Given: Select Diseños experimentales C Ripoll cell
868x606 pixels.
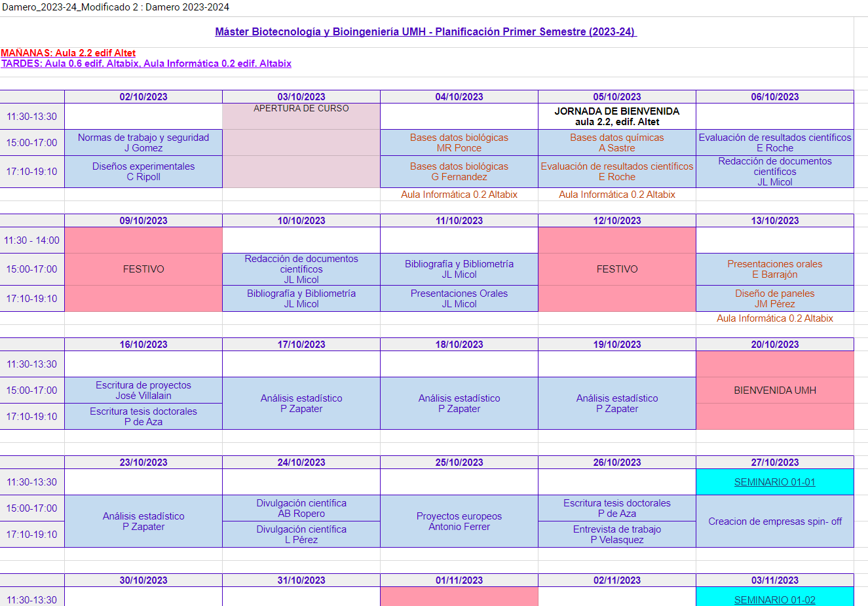Looking at the screenshot, I should click(143, 172).
